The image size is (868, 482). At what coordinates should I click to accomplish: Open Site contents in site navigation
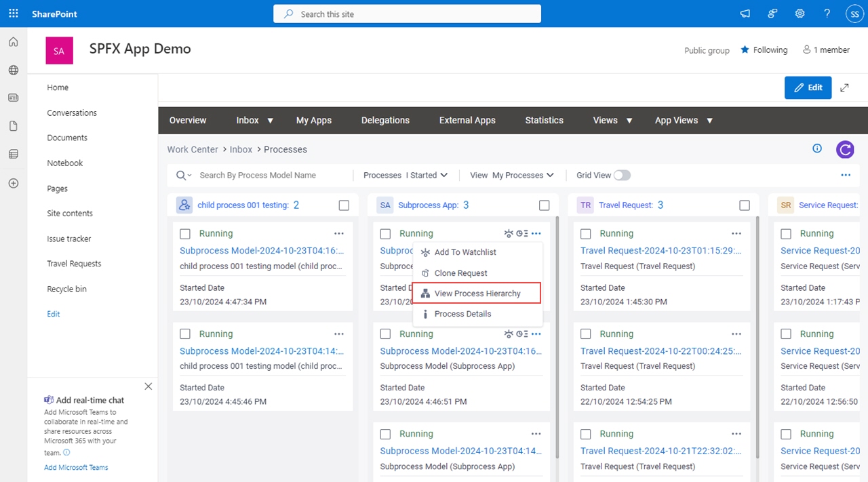coord(70,213)
